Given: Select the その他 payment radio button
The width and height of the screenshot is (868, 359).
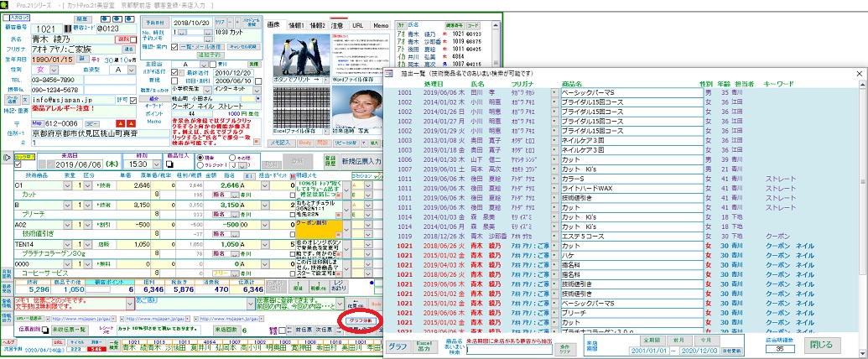Looking at the screenshot, I should pos(231,158).
